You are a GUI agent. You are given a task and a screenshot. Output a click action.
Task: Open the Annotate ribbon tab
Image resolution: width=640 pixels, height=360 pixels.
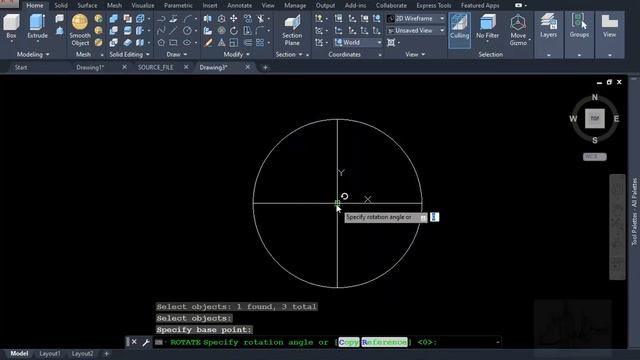pyautogui.click(x=240, y=5)
